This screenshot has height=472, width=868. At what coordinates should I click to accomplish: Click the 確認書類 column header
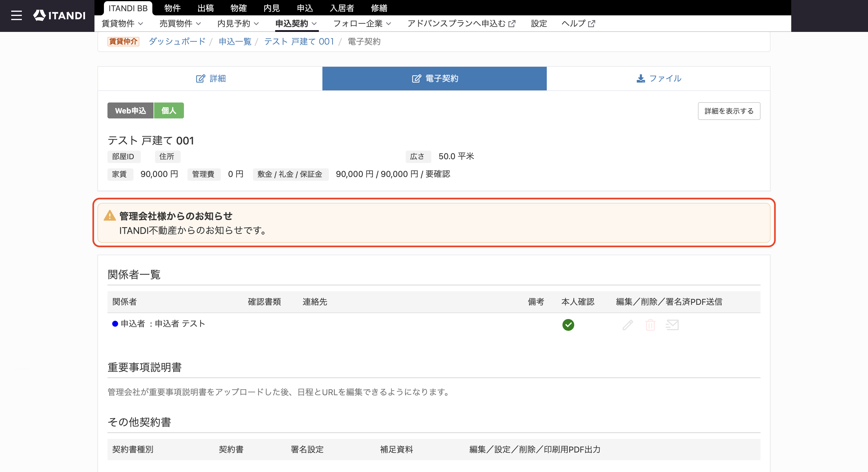coord(265,302)
